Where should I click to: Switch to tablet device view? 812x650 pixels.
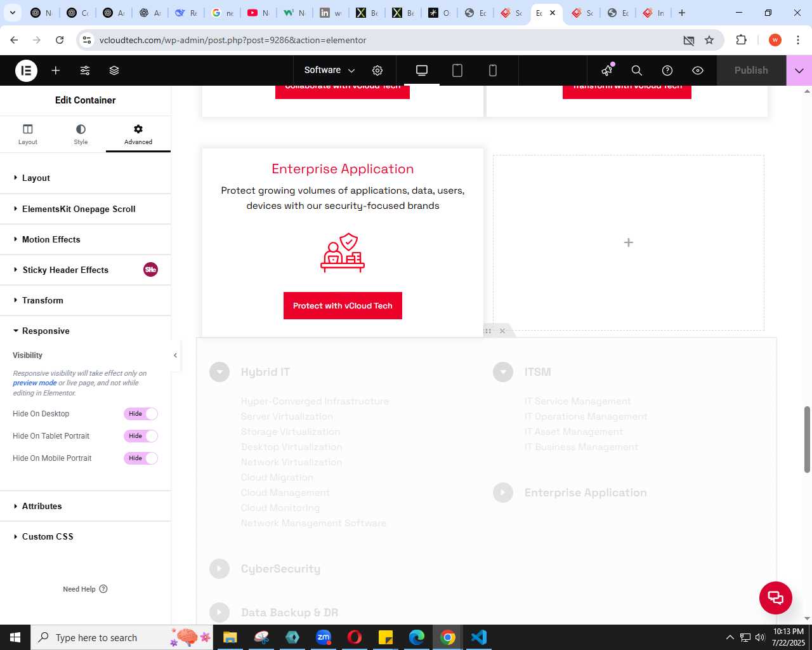click(x=457, y=70)
